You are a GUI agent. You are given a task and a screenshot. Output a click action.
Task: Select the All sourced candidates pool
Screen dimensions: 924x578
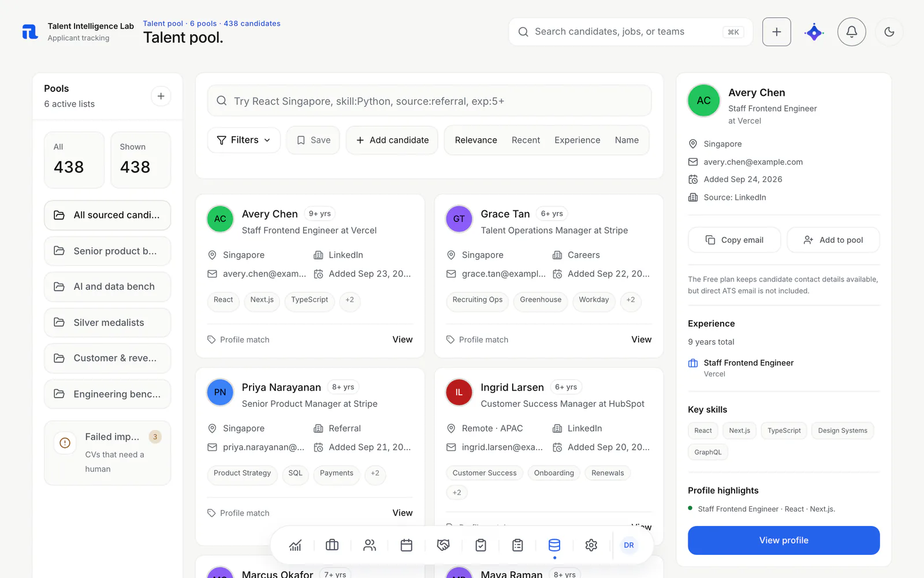[107, 215]
